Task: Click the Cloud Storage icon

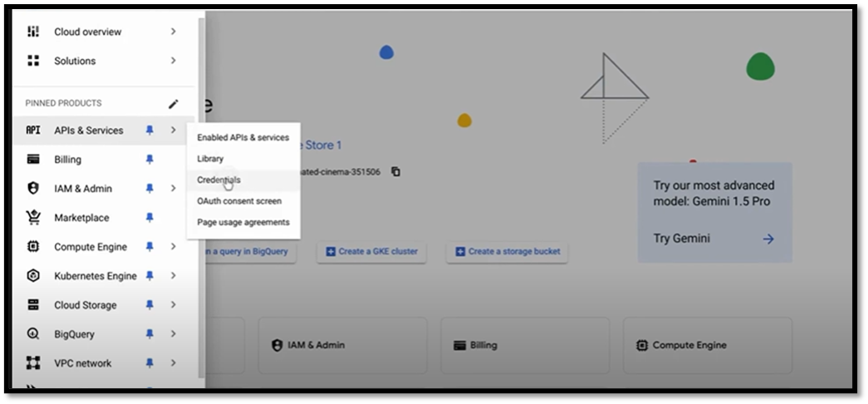Action: [x=33, y=305]
